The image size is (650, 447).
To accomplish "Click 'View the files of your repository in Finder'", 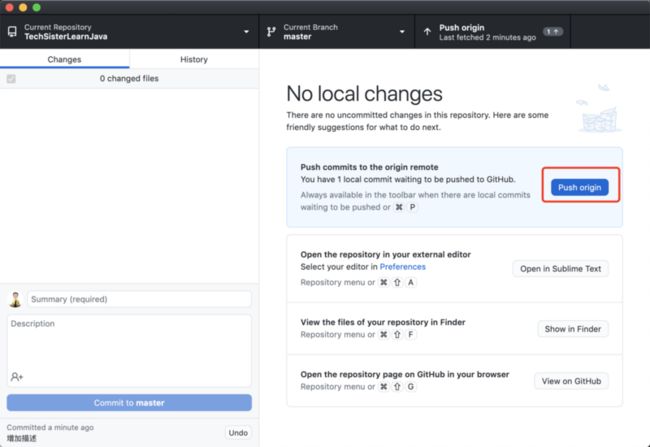I will pyautogui.click(x=383, y=322).
